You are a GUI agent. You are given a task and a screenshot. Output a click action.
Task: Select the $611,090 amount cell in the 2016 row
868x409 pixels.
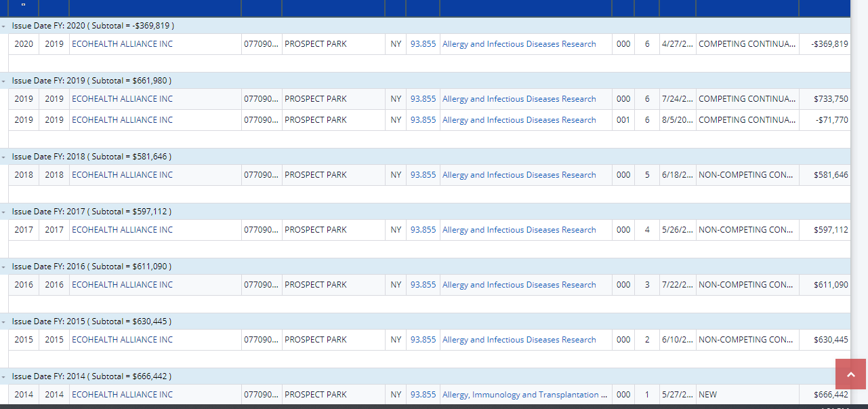825,285
